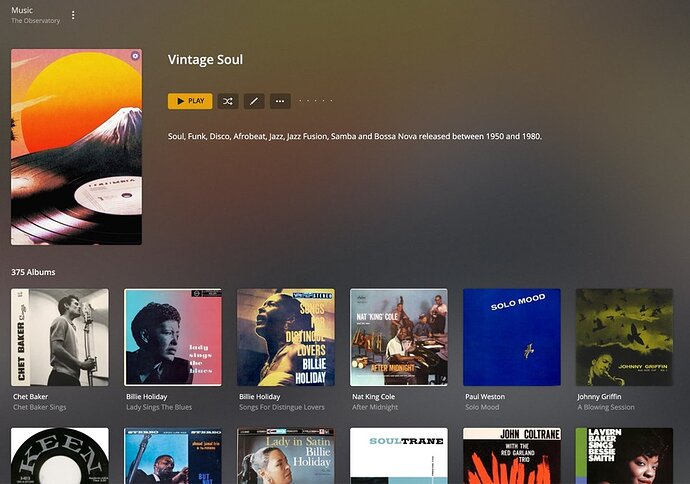The height and width of the screenshot is (484, 690).
Task: Click the After Midnight title link
Action: tap(375, 407)
